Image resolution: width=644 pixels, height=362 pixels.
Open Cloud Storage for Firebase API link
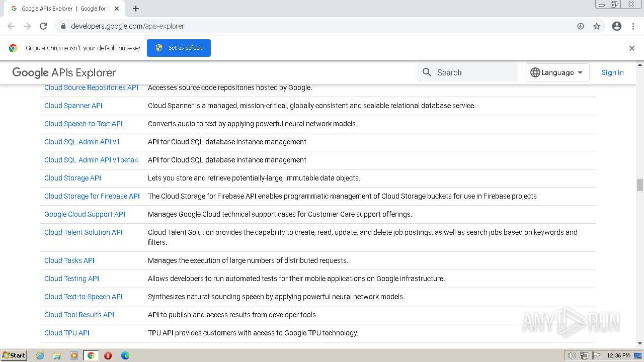click(92, 196)
